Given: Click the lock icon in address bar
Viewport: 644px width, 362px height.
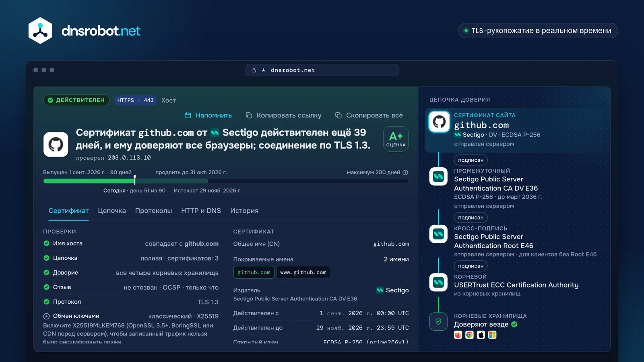Looking at the screenshot, I should 254,70.
